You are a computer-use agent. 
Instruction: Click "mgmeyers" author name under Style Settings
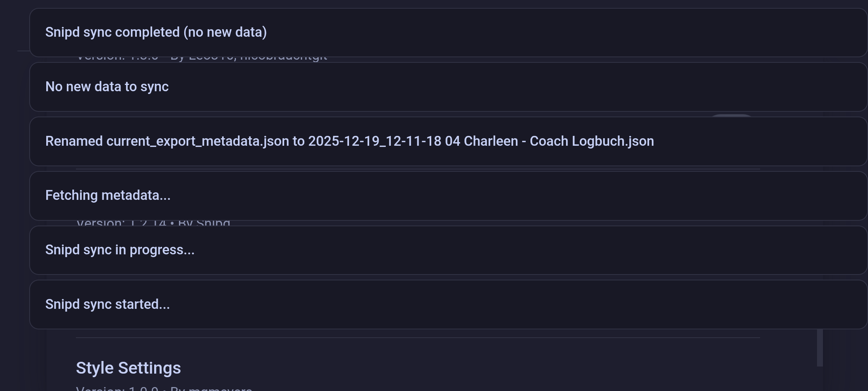pyautogui.click(x=221, y=388)
